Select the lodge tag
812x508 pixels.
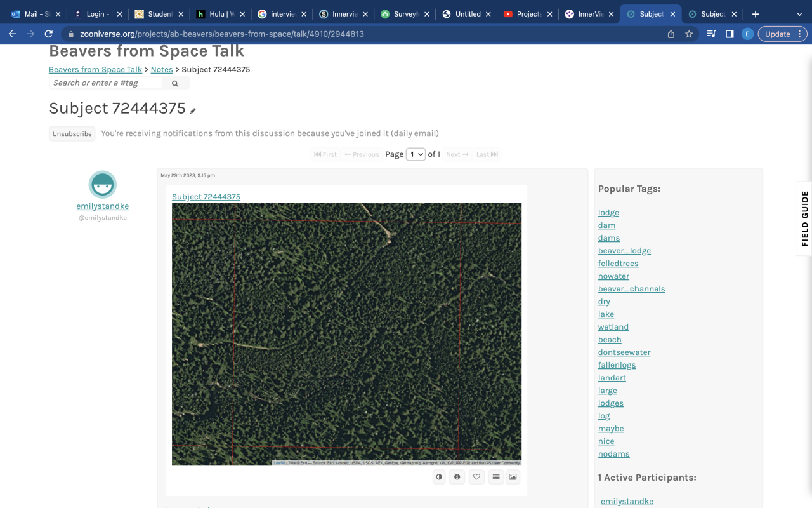point(608,213)
